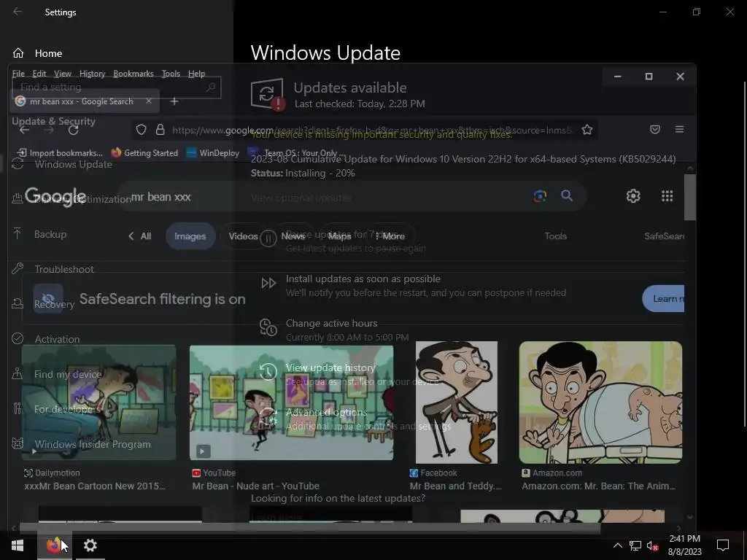Click the Firefox horizontal scrollbar

coord(309,528)
